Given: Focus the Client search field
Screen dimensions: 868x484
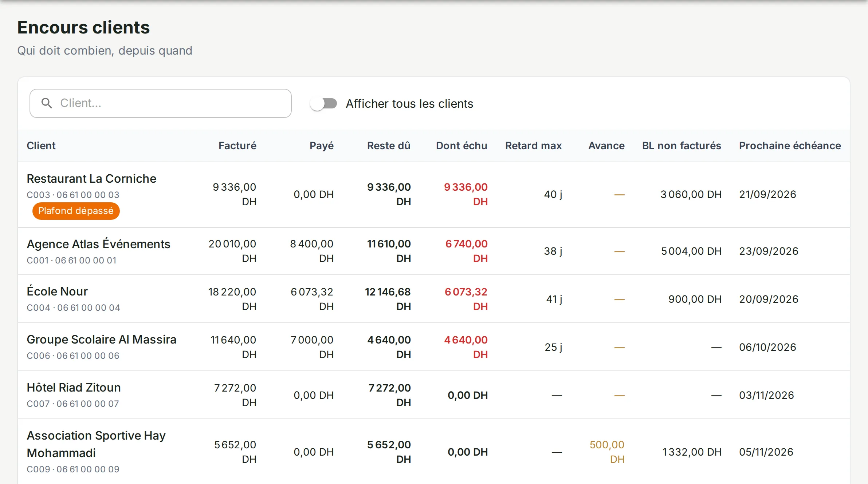Looking at the screenshot, I should point(161,103).
